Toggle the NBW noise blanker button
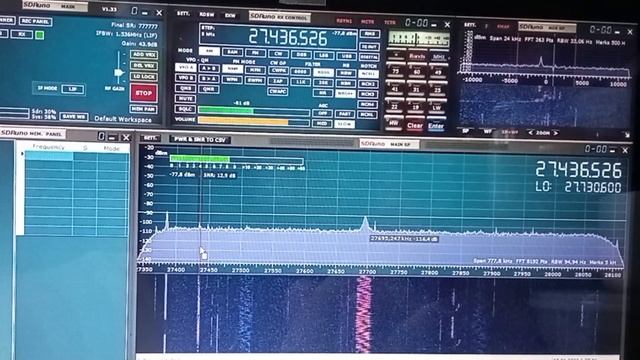The width and height of the screenshot is (640, 360). [x=346, y=73]
